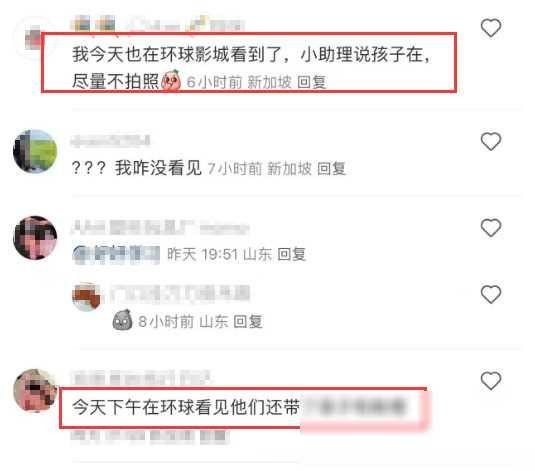
Task: Like the Universal Studios assistant comment
Action: tap(491, 28)
